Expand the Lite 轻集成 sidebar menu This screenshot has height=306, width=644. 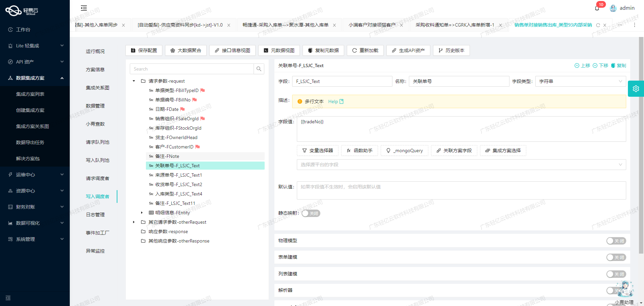pyautogui.click(x=35, y=46)
